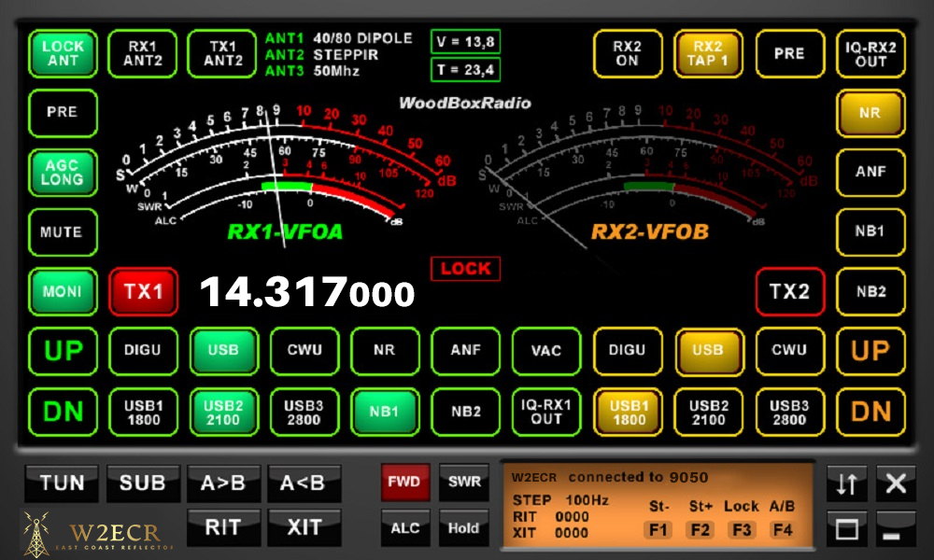Click the window restore square icon
This screenshot has height=560, width=934.
click(846, 528)
